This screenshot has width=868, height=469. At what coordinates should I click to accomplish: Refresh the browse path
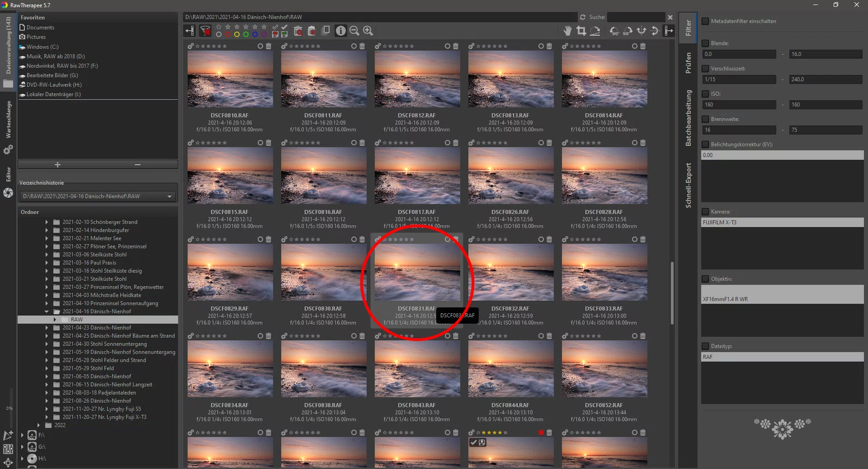[583, 17]
